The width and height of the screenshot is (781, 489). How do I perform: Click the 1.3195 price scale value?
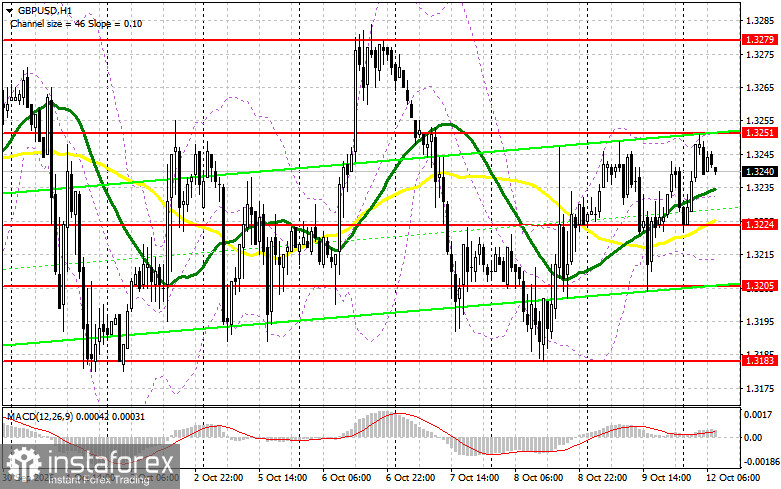tap(761, 322)
